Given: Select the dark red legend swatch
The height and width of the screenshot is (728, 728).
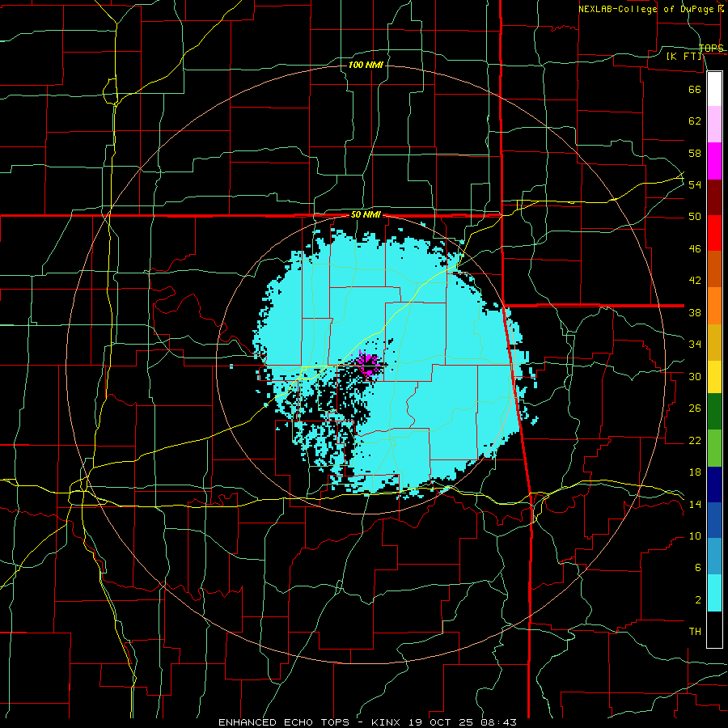Looking at the screenshot, I should coord(714,197).
